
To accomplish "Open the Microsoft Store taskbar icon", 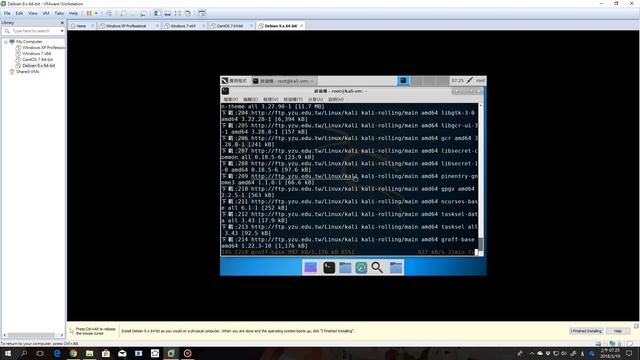I will coord(106,353).
